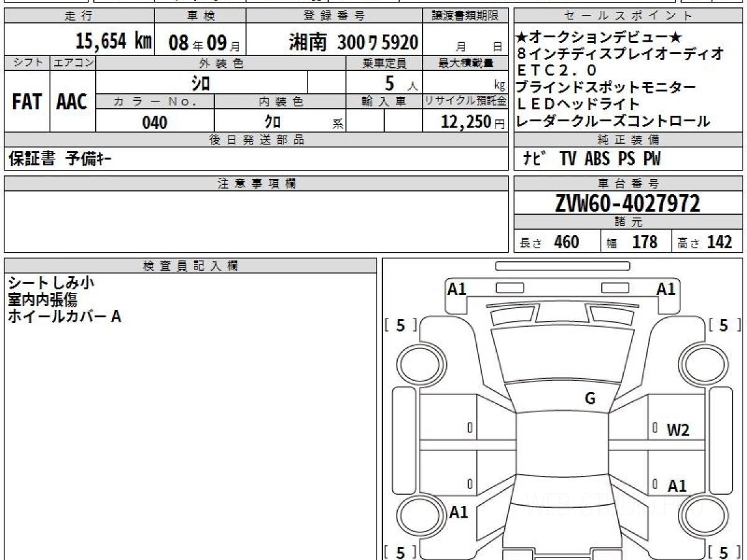Click the 車台番号 header

pos(629,184)
